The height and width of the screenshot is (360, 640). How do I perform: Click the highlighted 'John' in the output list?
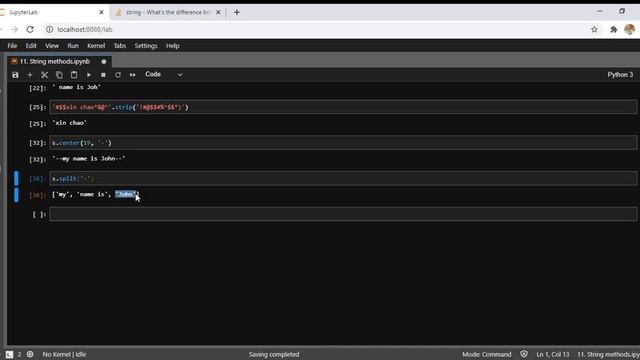126,194
